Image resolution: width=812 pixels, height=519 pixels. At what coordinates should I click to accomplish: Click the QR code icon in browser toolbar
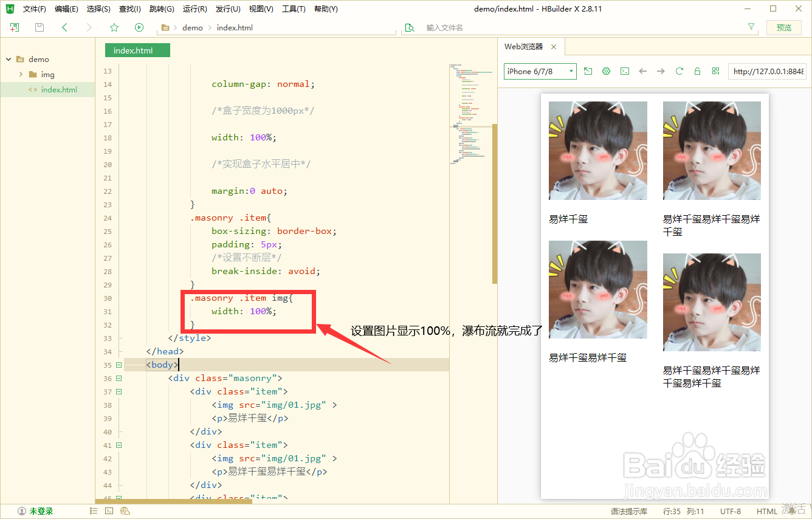pos(715,71)
